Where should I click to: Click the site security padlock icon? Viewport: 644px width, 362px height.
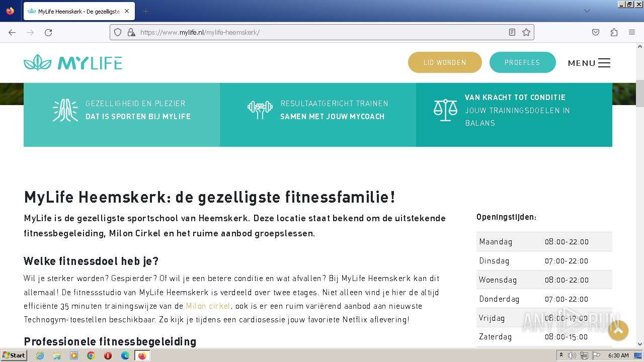(x=131, y=32)
